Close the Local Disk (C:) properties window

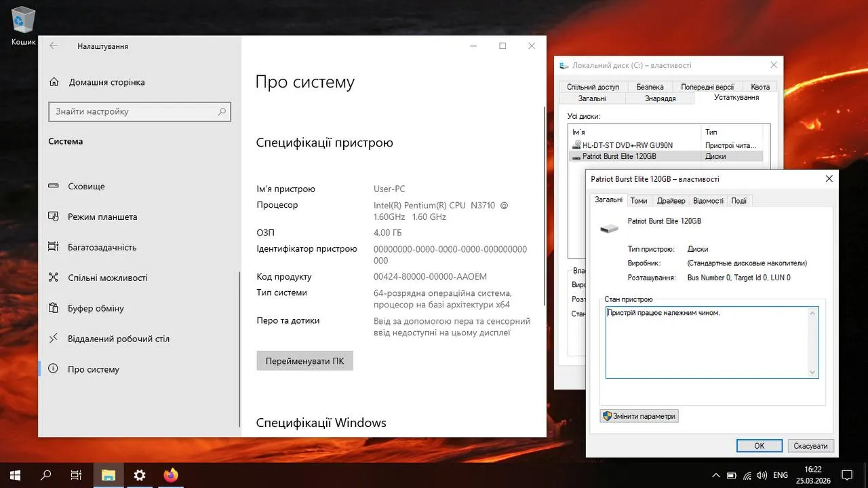[774, 65]
